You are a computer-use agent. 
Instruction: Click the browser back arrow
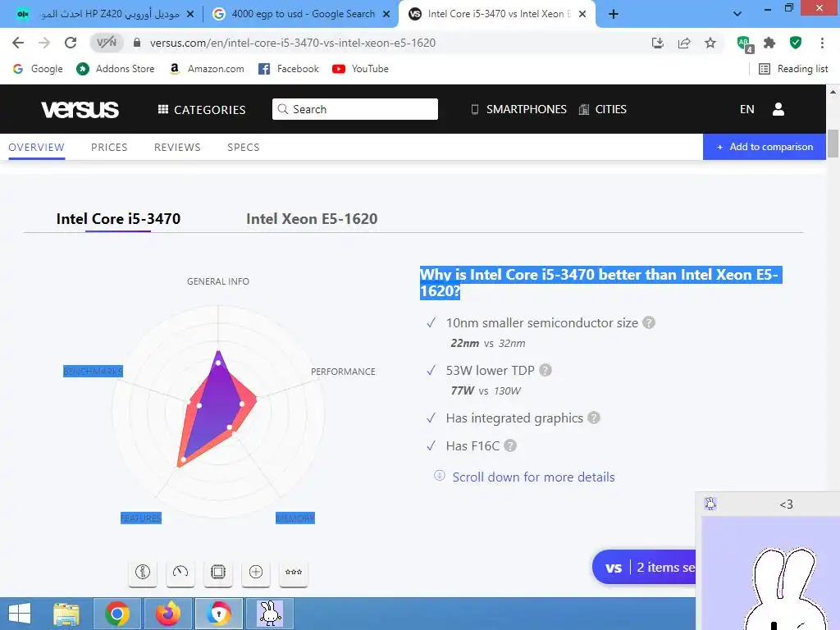[18, 43]
